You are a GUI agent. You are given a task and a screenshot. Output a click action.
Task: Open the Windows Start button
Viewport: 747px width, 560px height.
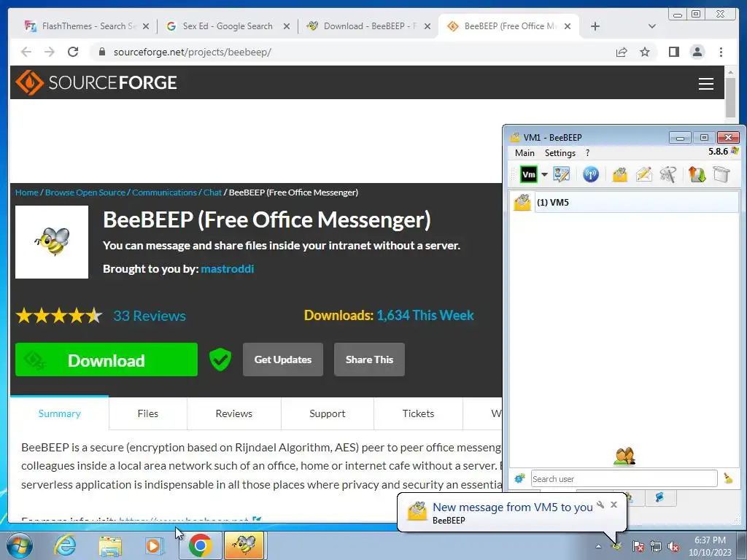click(x=20, y=545)
